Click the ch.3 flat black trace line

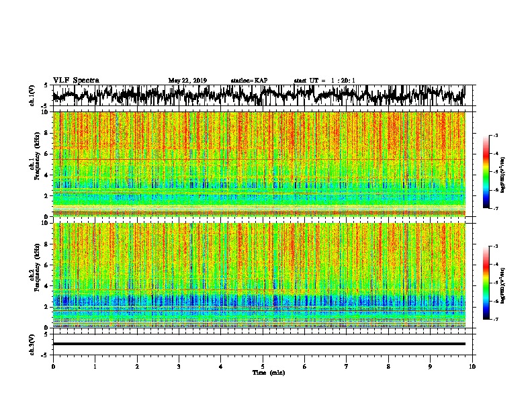click(x=259, y=344)
